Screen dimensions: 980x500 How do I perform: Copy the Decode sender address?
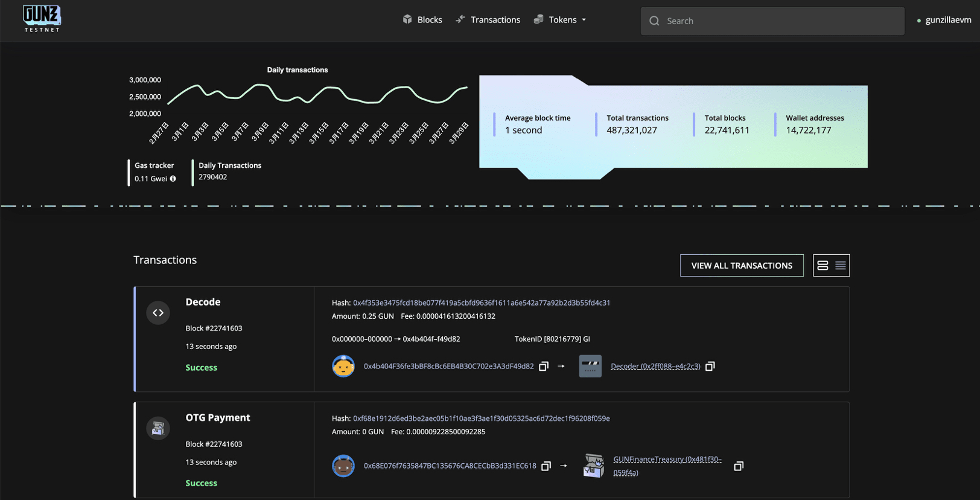pyautogui.click(x=544, y=367)
